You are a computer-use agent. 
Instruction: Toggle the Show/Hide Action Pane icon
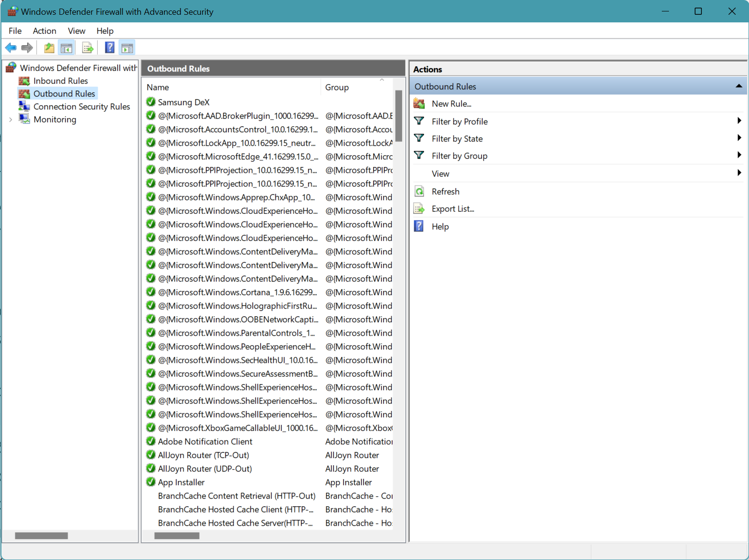coord(127,48)
